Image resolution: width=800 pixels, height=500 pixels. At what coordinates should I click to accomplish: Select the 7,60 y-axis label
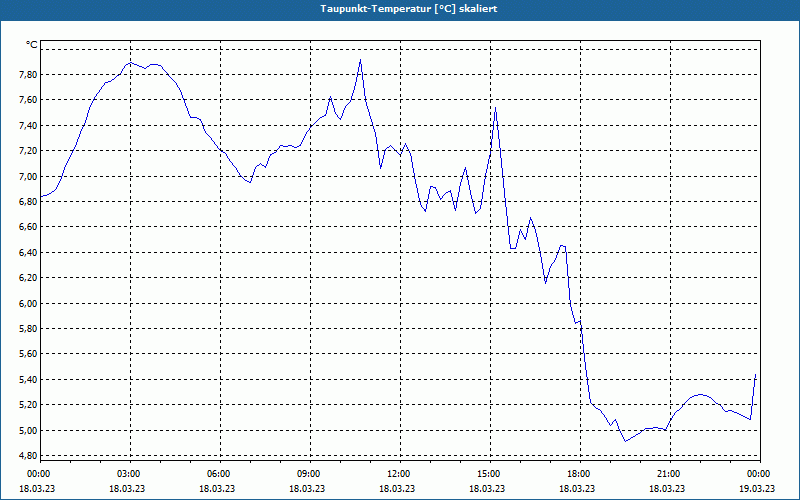point(28,100)
